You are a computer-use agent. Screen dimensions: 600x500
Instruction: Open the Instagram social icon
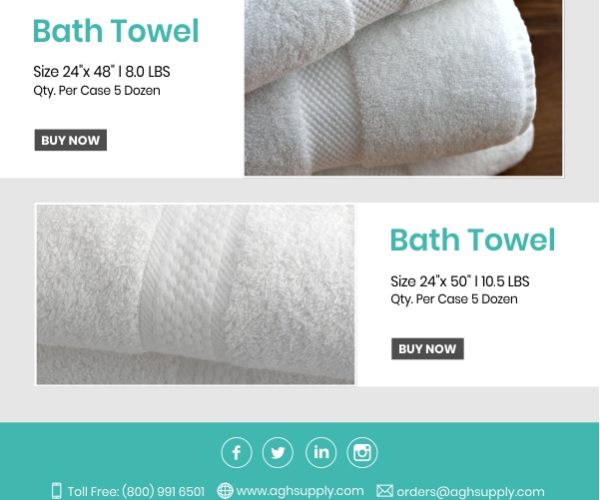362,453
